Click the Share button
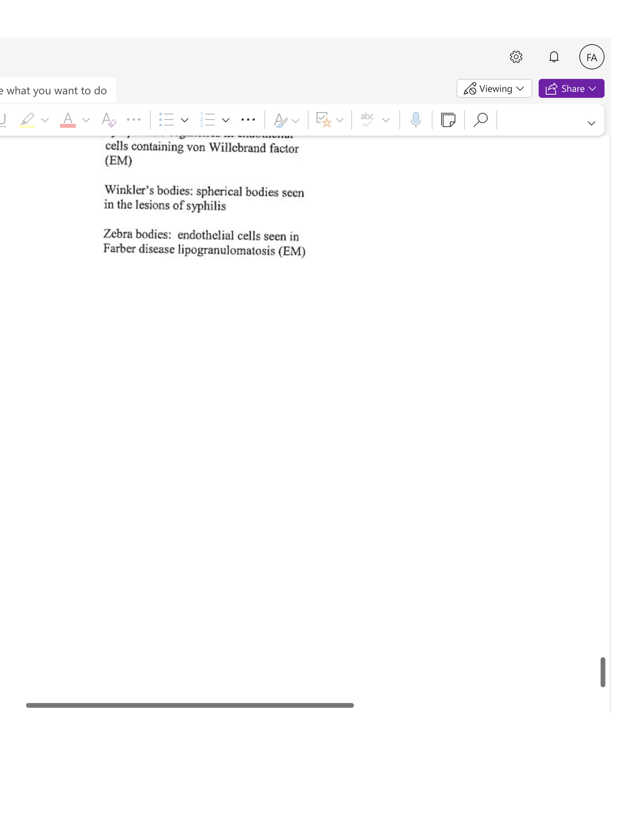The image size is (644, 834). coord(571,88)
